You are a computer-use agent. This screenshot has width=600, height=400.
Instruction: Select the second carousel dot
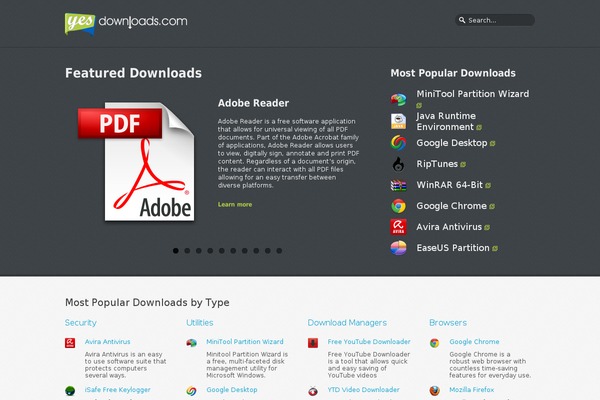(x=187, y=251)
